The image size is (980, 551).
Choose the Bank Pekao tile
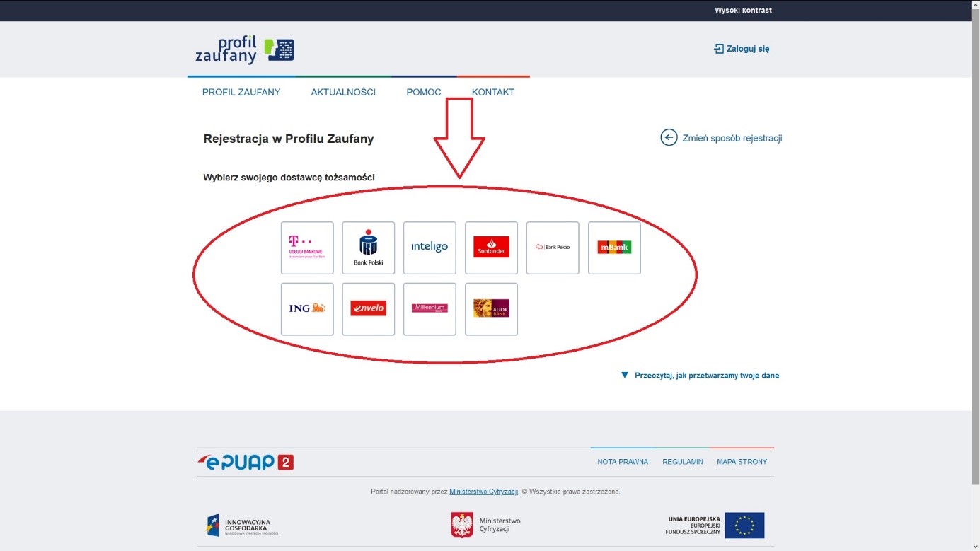(553, 248)
